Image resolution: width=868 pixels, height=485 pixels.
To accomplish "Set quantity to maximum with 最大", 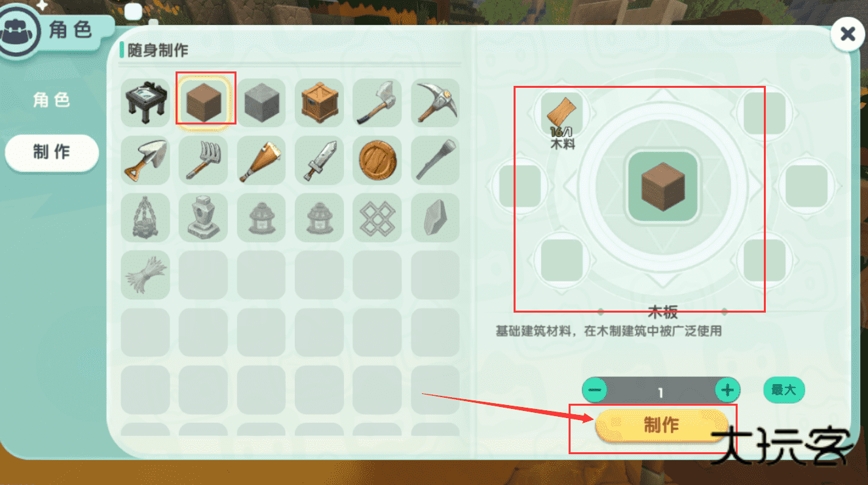I will pyautogui.click(x=783, y=390).
